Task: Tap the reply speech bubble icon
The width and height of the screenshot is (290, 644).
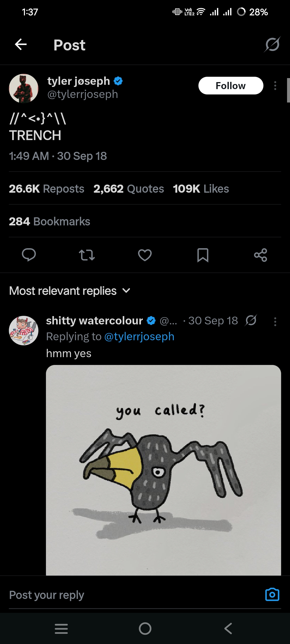Action: tap(29, 255)
